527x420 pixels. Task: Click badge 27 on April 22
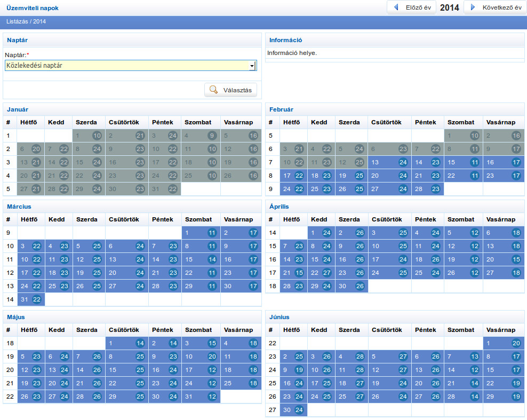(326, 273)
